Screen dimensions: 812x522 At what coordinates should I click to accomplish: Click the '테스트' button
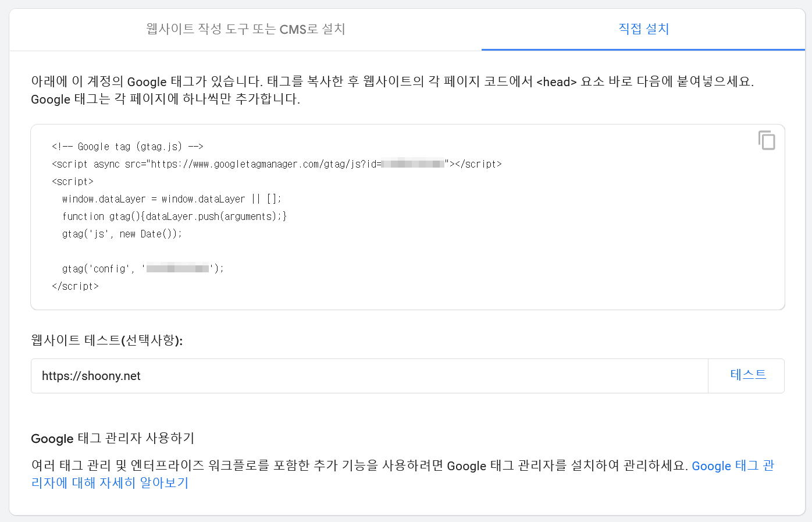[747, 375]
